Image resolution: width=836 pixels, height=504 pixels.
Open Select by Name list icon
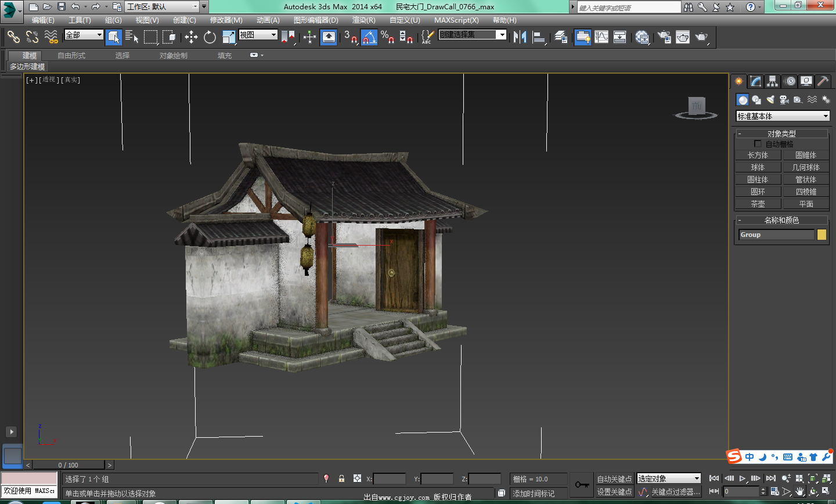click(x=132, y=37)
